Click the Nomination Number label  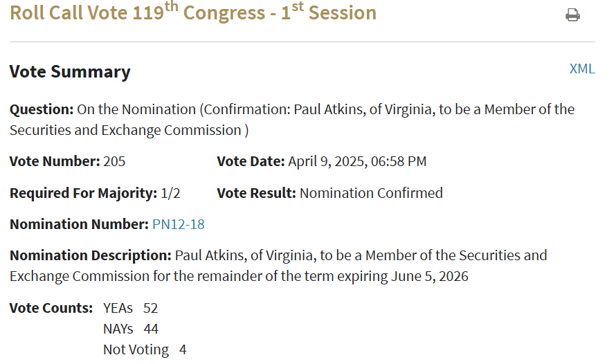[x=79, y=224]
